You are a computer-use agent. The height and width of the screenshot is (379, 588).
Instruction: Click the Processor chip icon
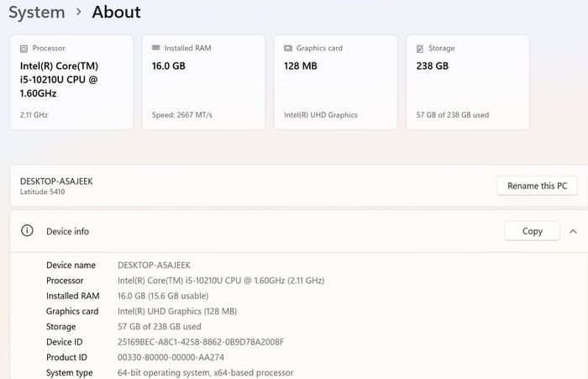coord(24,49)
